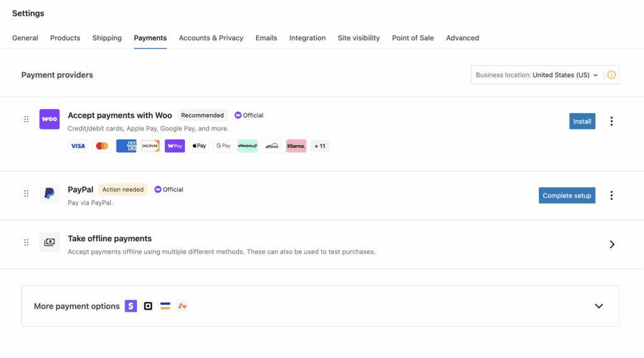Click the +11 more methods badge

pyautogui.click(x=320, y=146)
